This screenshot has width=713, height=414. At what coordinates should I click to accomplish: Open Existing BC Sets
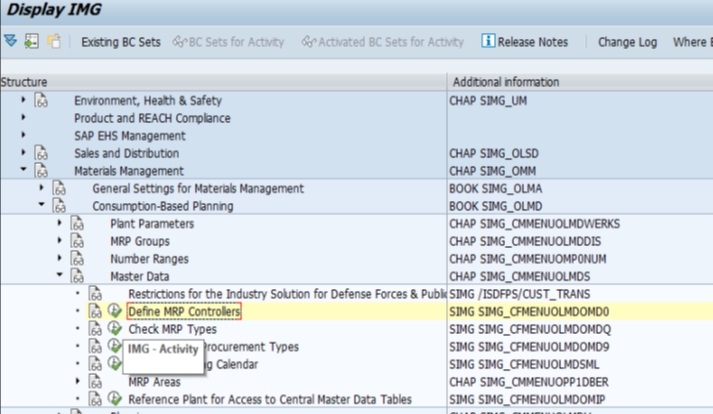(x=121, y=42)
